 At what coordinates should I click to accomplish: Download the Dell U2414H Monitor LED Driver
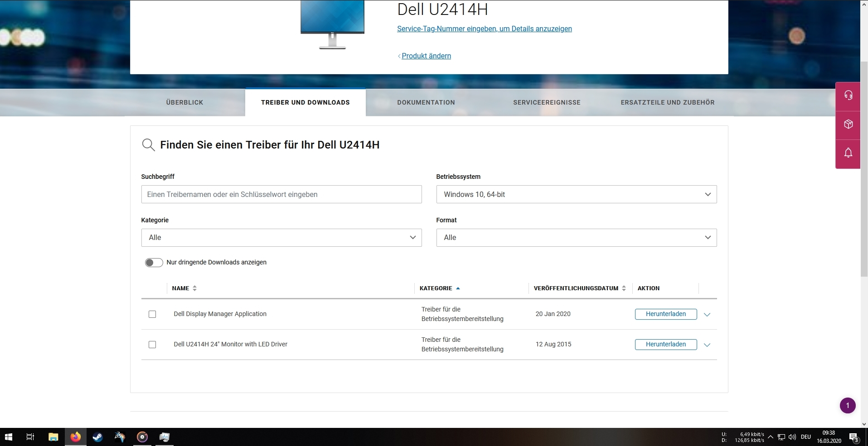[x=666, y=344]
